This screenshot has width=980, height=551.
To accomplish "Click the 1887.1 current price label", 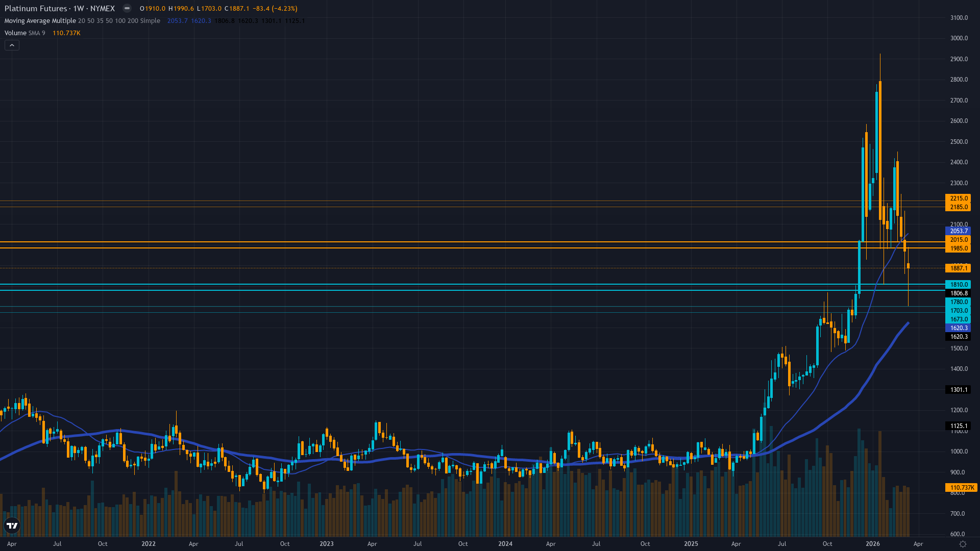I will click(x=959, y=268).
